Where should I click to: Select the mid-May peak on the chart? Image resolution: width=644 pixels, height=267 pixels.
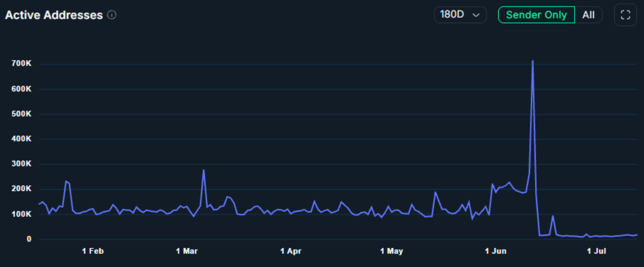pos(435,192)
